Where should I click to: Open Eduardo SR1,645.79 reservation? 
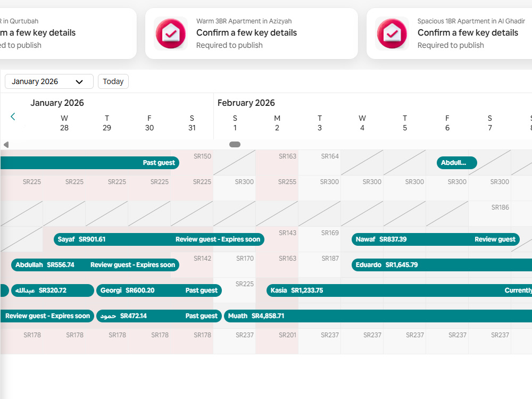tap(442, 264)
